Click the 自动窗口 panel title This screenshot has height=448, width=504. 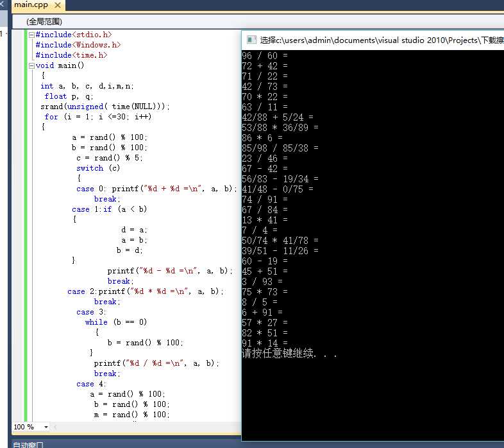(28, 445)
